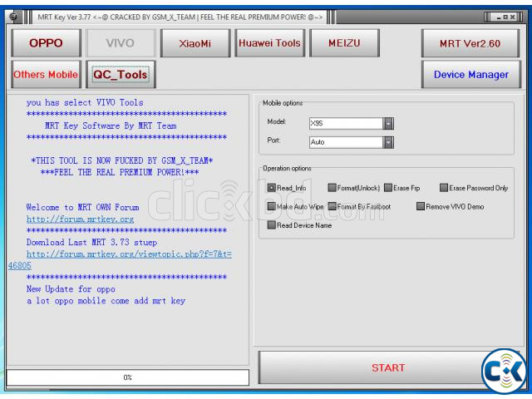The image size is (532, 399).
Task: Enable Make Auto Wipe option
Action: click(272, 206)
